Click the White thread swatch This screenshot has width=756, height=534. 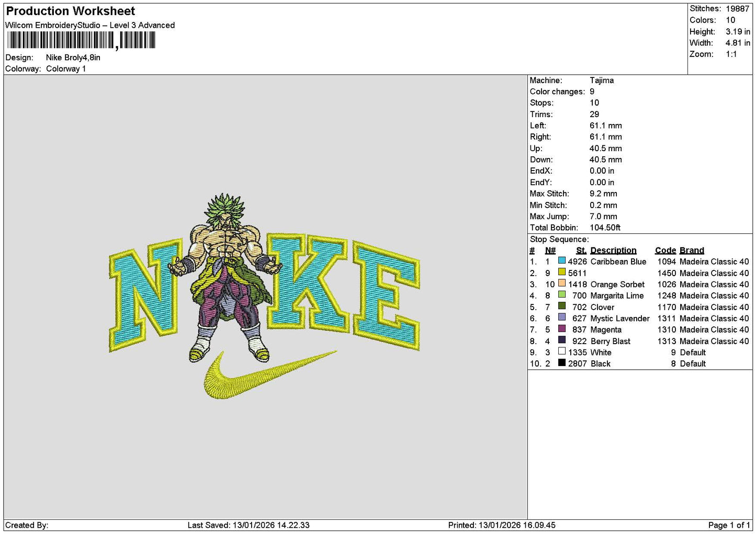click(561, 352)
